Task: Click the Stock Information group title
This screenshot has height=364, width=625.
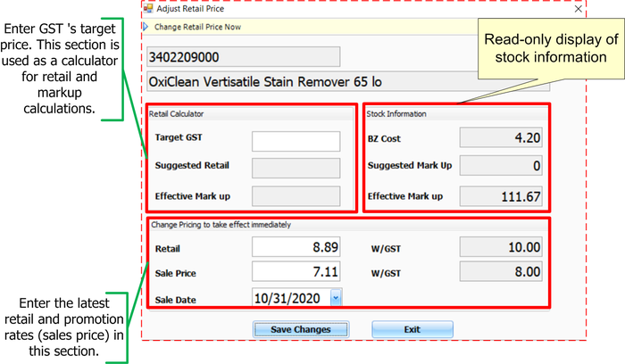Action: click(396, 114)
